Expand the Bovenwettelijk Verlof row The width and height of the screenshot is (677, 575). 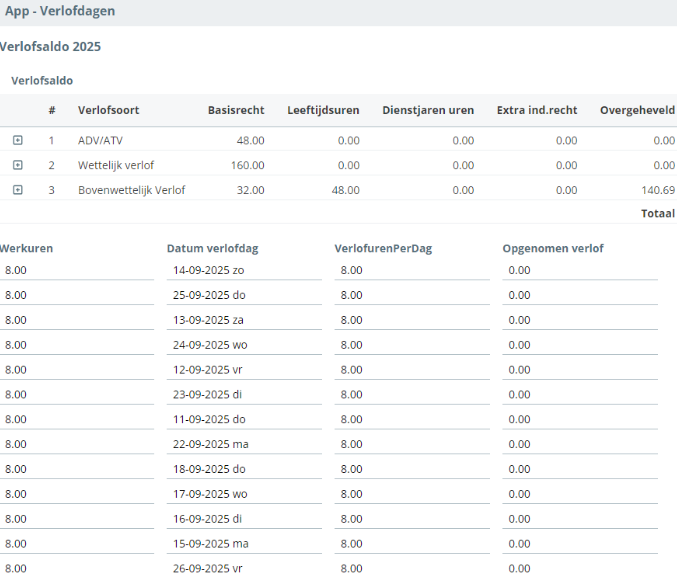tap(17, 190)
